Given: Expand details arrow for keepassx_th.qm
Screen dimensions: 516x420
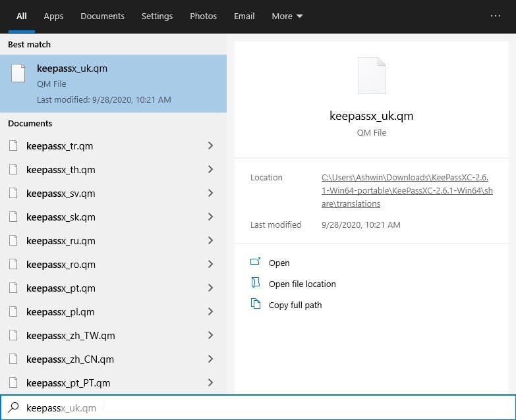Looking at the screenshot, I should coord(210,170).
